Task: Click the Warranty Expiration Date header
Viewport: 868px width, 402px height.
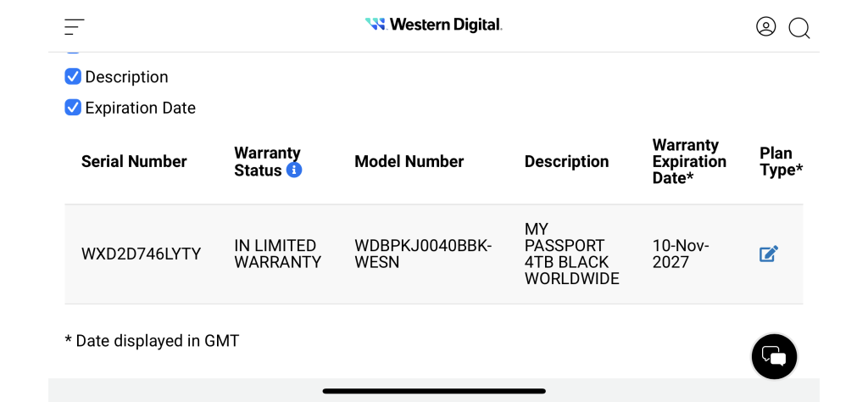Action: coord(689,162)
